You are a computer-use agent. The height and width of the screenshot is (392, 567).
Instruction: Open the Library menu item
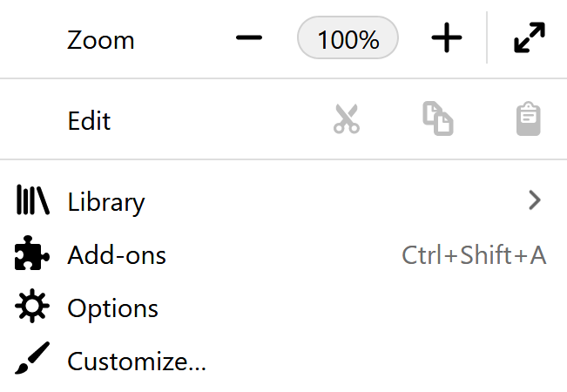[106, 202]
